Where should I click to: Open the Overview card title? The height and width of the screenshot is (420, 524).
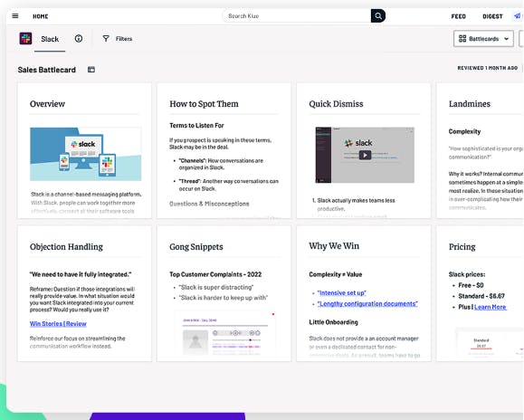(x=47, y=104)
